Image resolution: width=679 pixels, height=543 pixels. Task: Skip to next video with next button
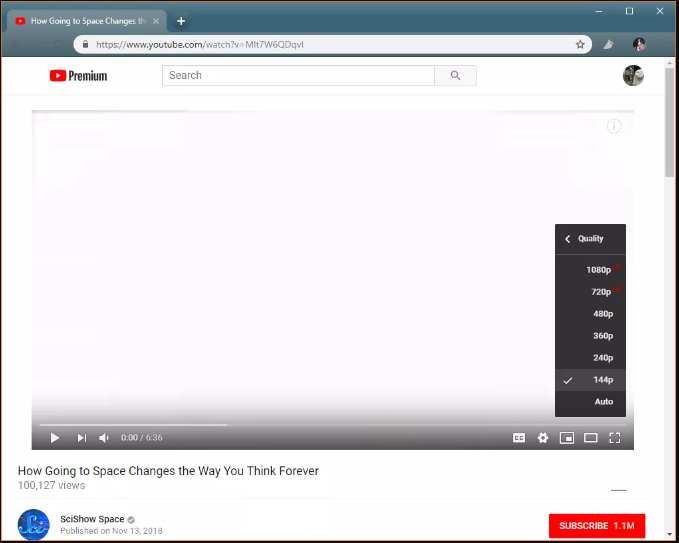tap(81, 438)
